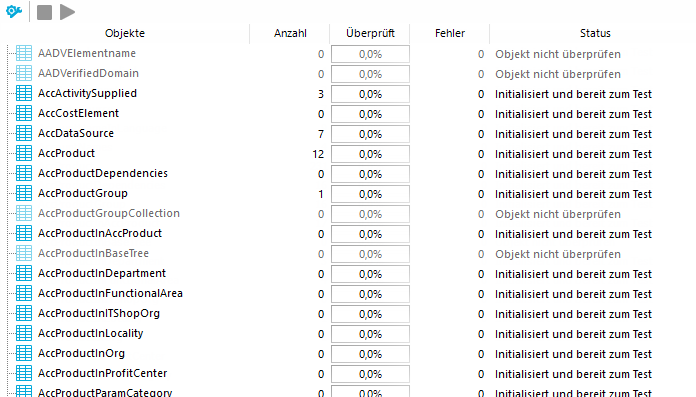Sort by the Objekte column header
This screenshot has width=696, height=397.
(x=125, y=33)
